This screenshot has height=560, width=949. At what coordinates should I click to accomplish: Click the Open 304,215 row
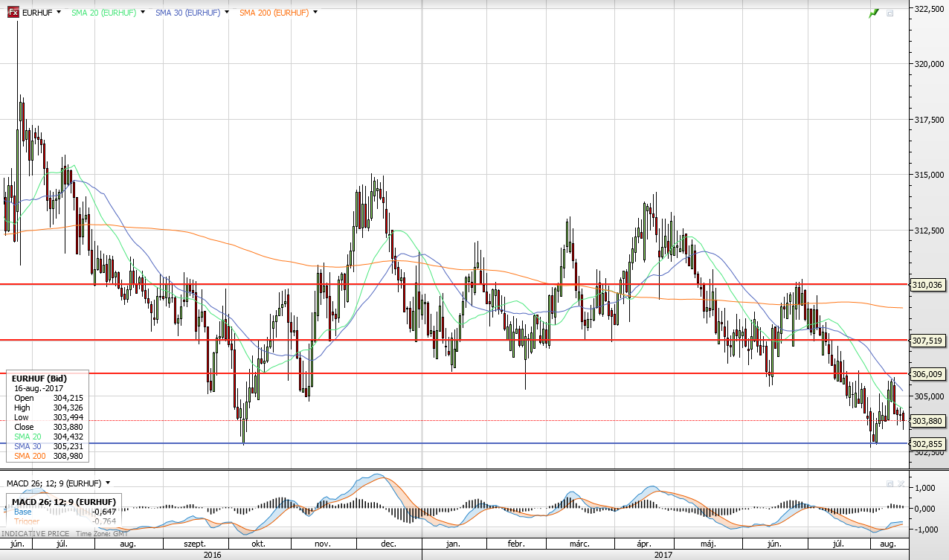48,398
